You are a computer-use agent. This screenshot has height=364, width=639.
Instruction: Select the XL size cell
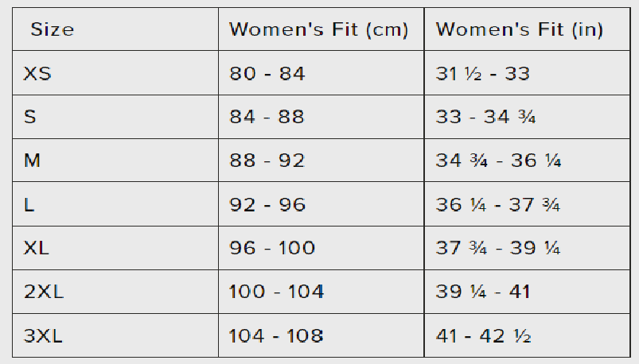(x=37, y=248)
